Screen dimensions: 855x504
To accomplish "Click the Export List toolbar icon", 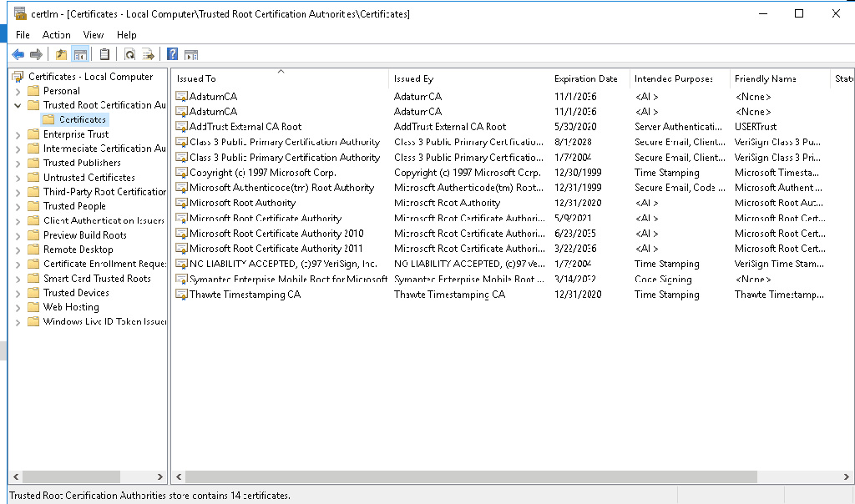I will point(149,54).
